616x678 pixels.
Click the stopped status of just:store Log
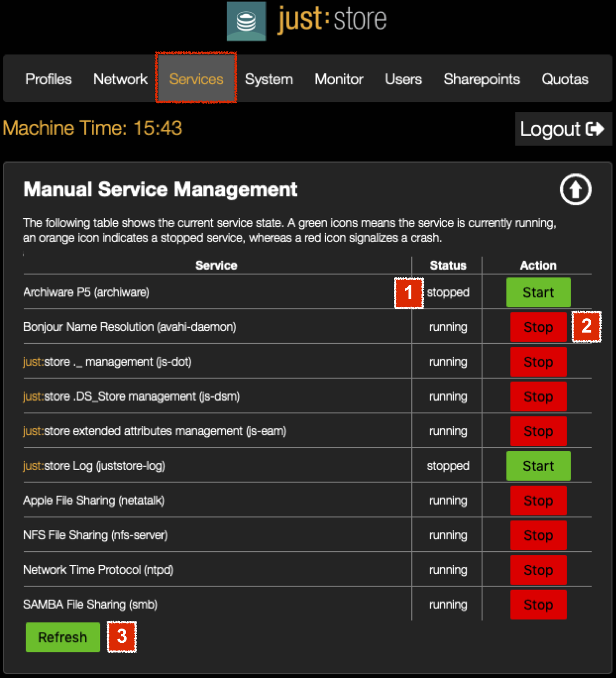pos(448,466)
